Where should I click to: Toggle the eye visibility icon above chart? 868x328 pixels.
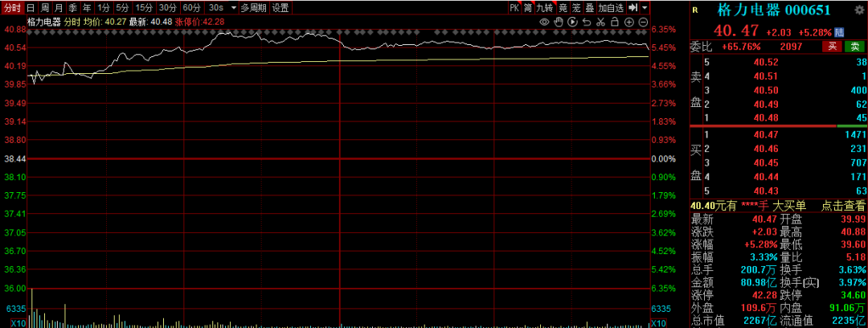[543, 22]
